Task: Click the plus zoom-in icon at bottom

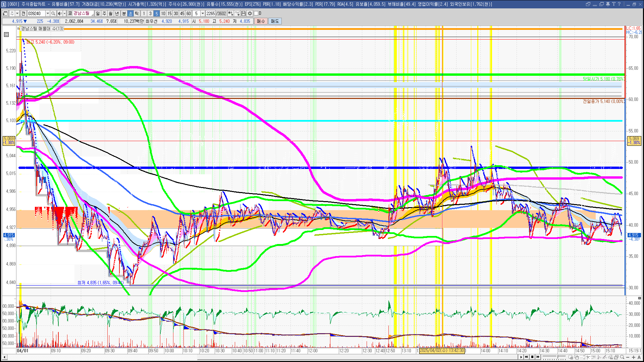Action: click(x=633, y=357)
